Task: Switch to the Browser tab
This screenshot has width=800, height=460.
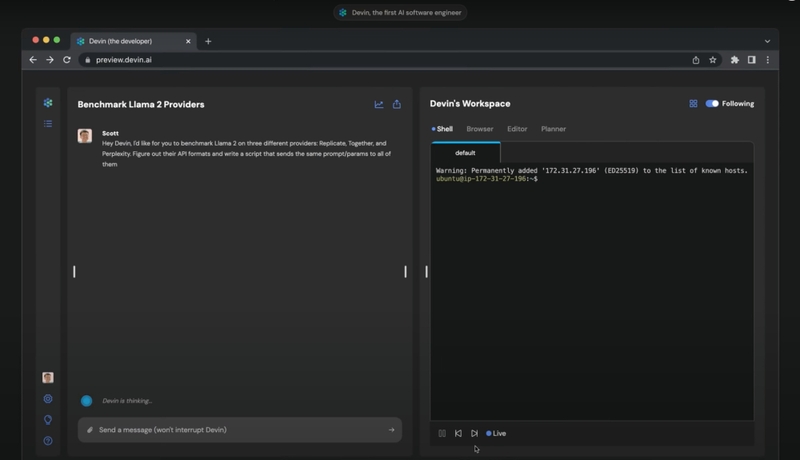Action: 479,129
